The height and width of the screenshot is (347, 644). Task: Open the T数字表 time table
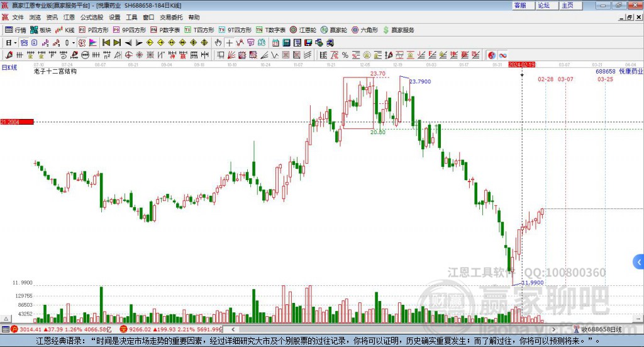click(x=270, y=30)
